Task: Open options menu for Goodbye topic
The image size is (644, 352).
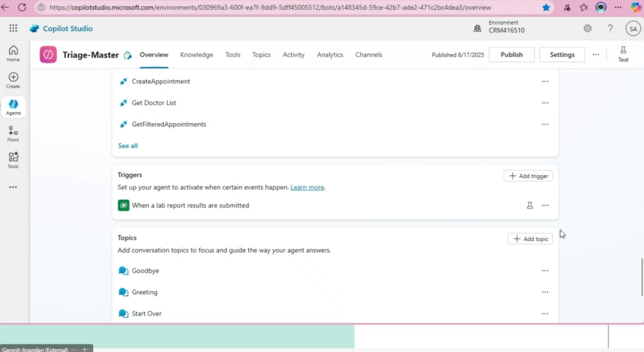Action: (x=545, y=271)
